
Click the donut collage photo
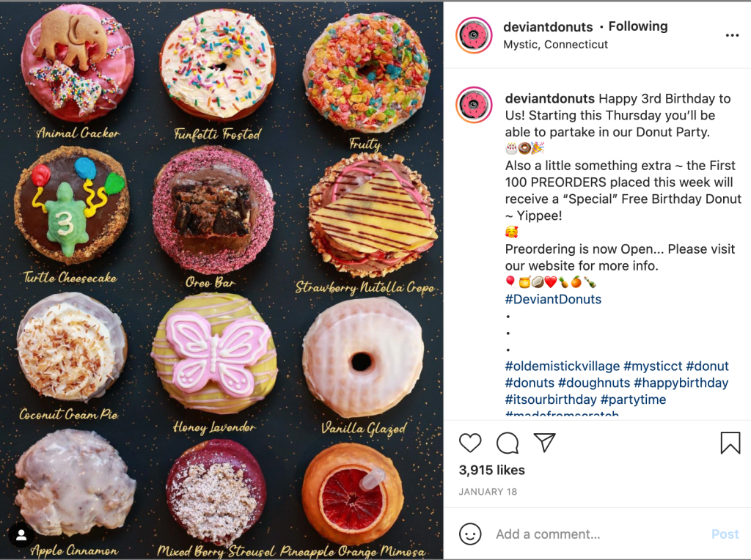(x=221, y=281)
